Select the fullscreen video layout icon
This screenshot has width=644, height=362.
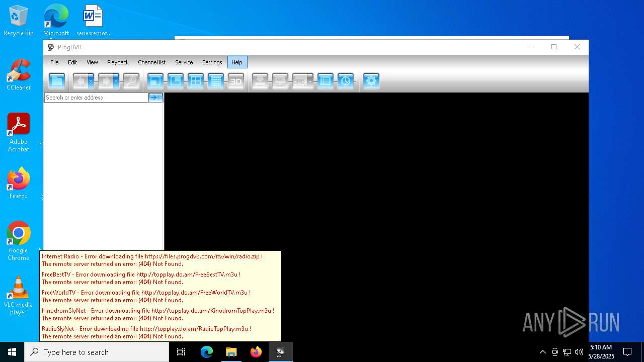[155, 81]
